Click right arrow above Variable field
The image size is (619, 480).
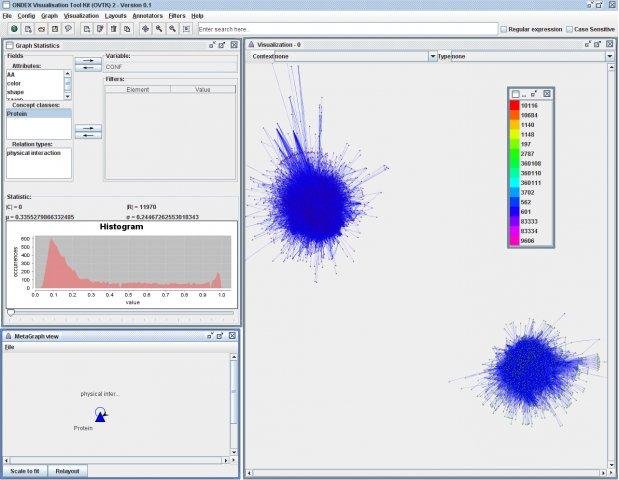88,59
